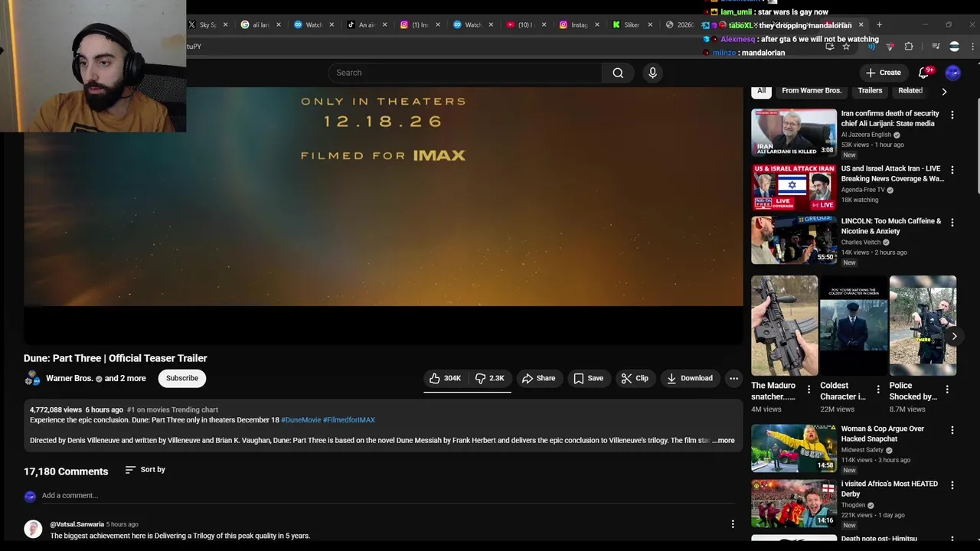Open the Midwest Safety channel
Viewport: 980px width, 551px height.
tap(862, 450)
